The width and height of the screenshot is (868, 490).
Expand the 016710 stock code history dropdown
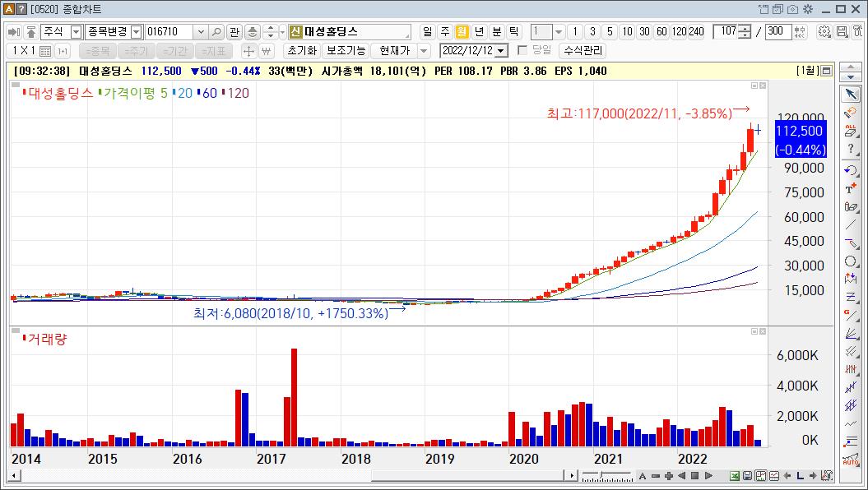coord(201,32)
